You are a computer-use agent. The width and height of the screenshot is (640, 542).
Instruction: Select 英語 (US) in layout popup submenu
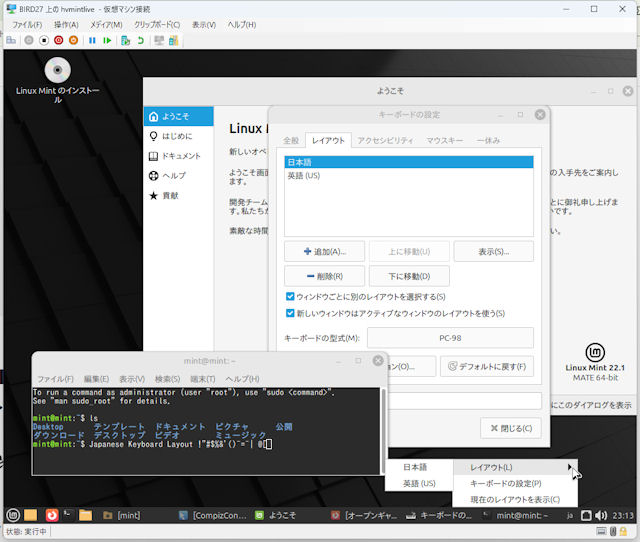pyautogui.click(x=419, y=483)
